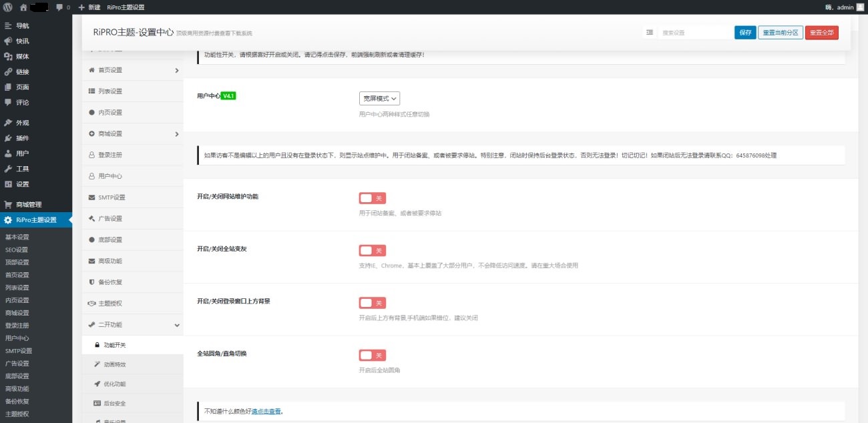This screenshot has width=868, height=423.
Task: Open SMTP设置 via its settings panel envelope icon
Action: [x=91, y=197]
